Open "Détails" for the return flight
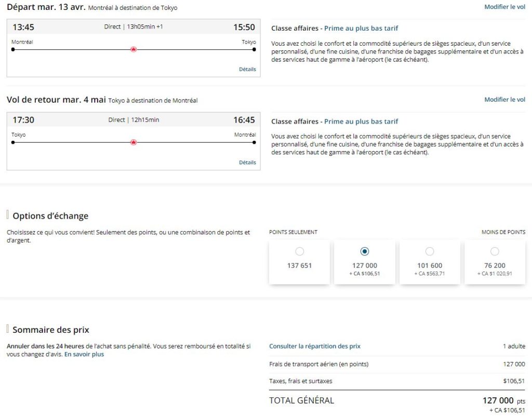 [247, 162]
